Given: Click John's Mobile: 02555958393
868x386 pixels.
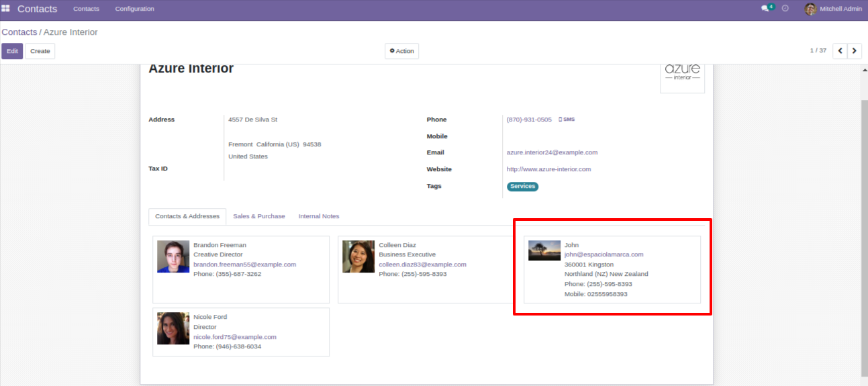Looking at the screenshot, I should (595, 294).
